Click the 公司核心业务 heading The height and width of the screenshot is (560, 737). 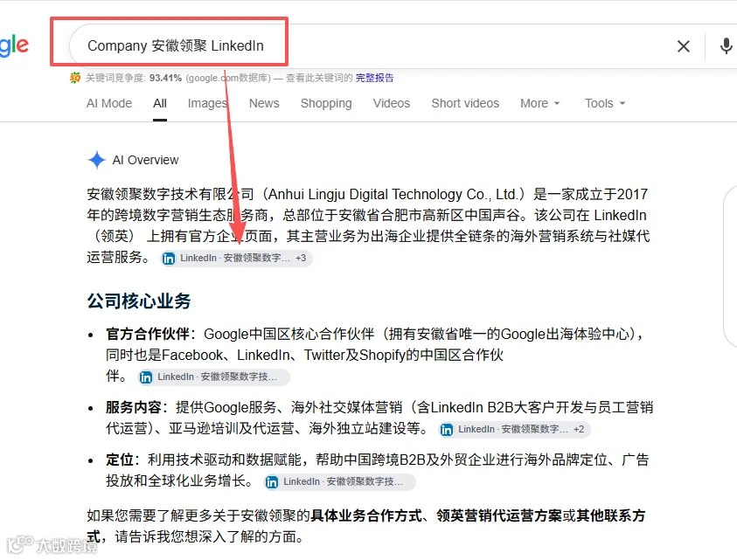[x=139, y=301]
